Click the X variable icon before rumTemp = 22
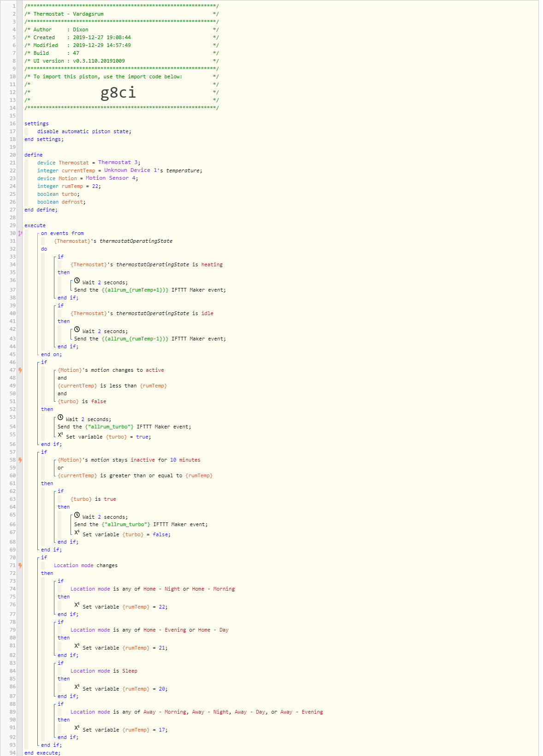Screen dimensions: 543x756 tap(77, 605)
